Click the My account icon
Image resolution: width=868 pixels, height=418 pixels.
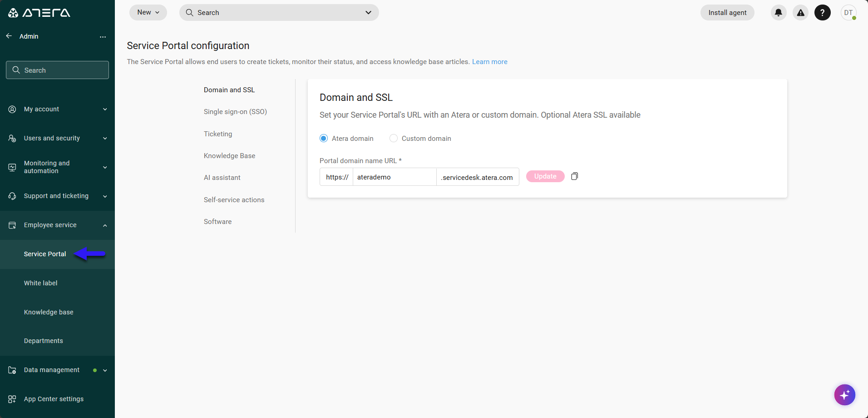click(x=12, y=109)
